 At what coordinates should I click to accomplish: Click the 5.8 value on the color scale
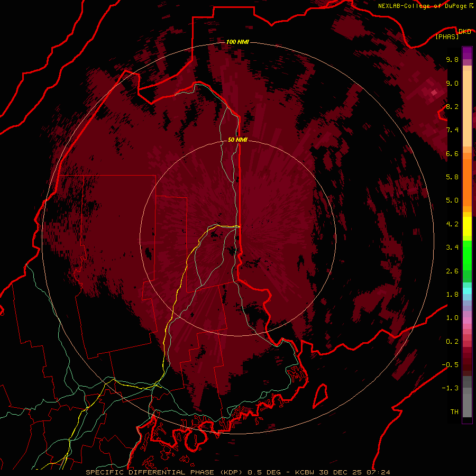452,177
